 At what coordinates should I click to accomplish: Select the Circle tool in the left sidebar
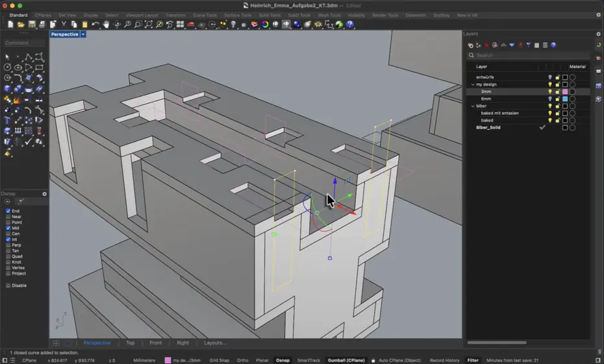point(7,67)
